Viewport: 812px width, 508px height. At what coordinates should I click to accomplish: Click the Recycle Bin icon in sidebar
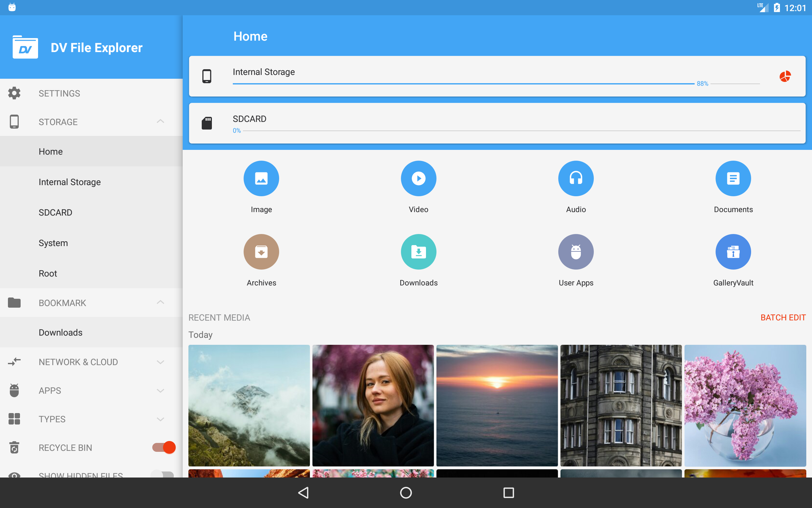tap(14, 448)
